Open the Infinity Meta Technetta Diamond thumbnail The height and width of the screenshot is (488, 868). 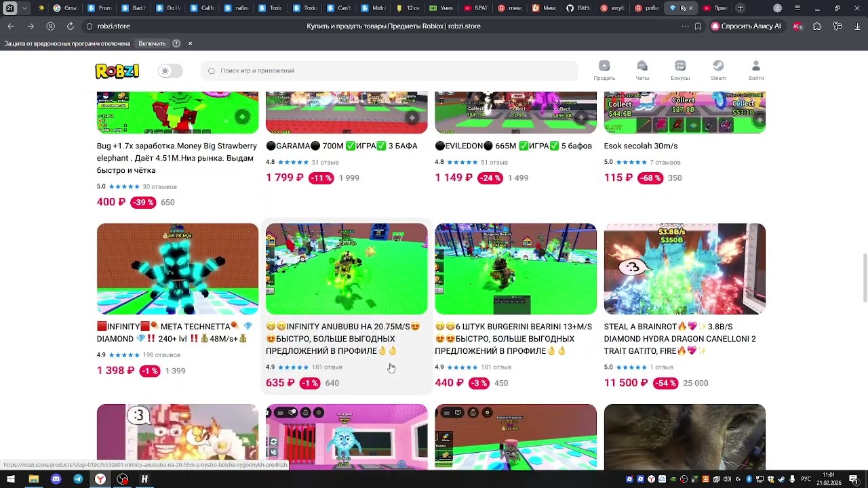[x=178, y=268]
